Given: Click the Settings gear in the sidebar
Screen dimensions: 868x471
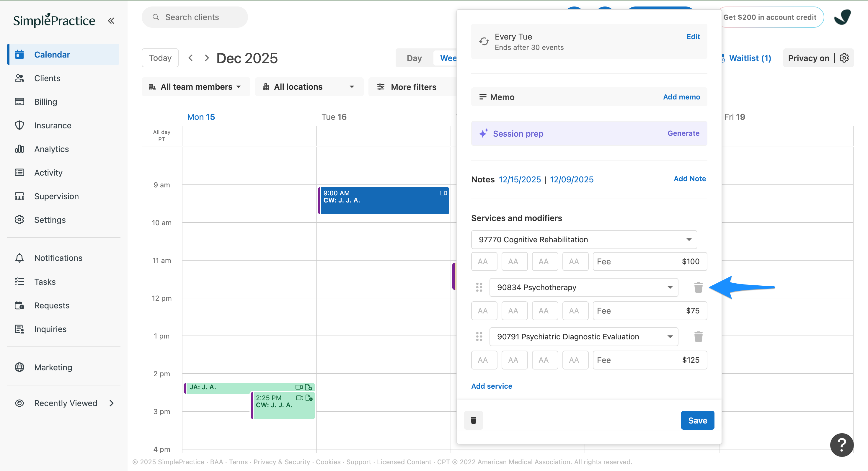Looking at the screenshot, I should click(19, 220).
